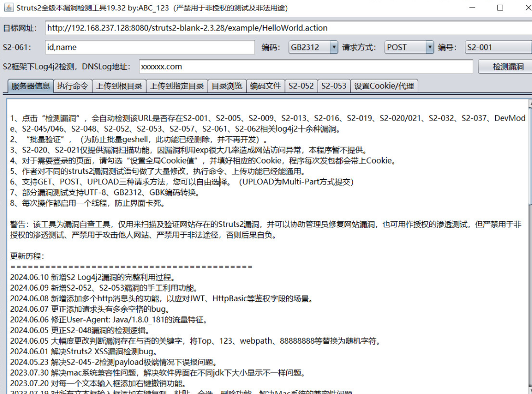Viewport: 532px width, 394px height.
Task: Click the line '7、部分漏洞测试支持UTF-8、GB2312、GBK编码转换'
Action: [105, 192]
